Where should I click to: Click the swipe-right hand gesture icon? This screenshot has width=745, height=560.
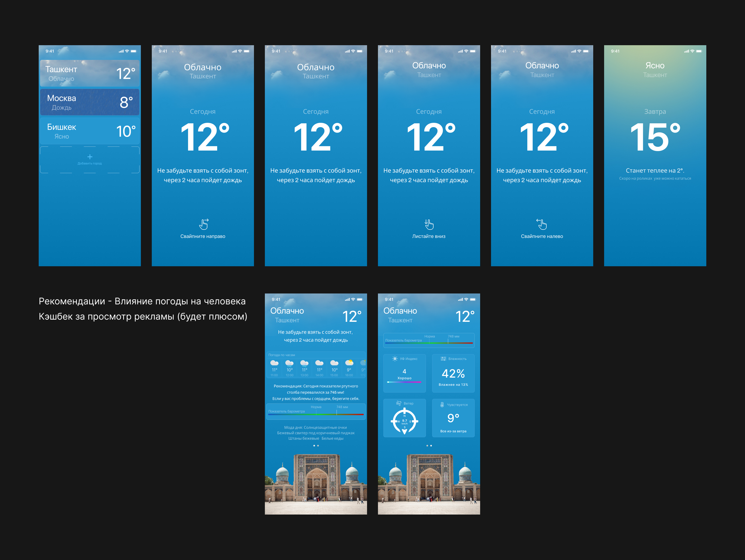click(x=204, y=224)
